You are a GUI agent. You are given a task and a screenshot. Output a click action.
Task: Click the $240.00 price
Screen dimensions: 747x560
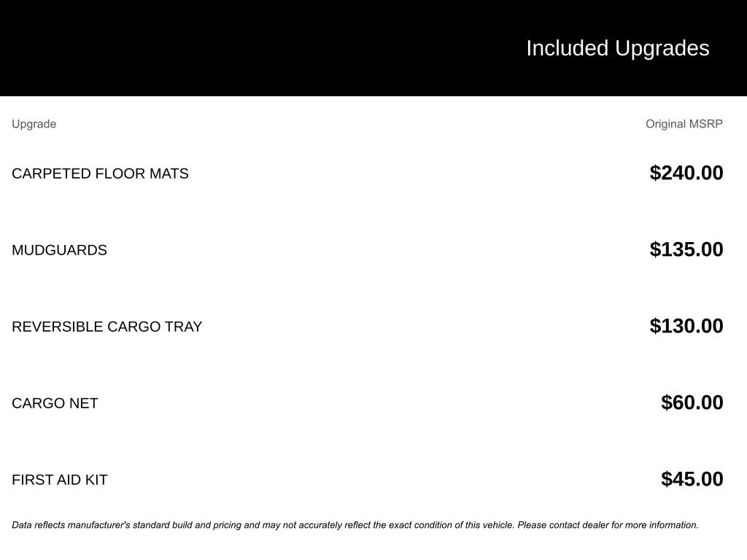(686, 173)
